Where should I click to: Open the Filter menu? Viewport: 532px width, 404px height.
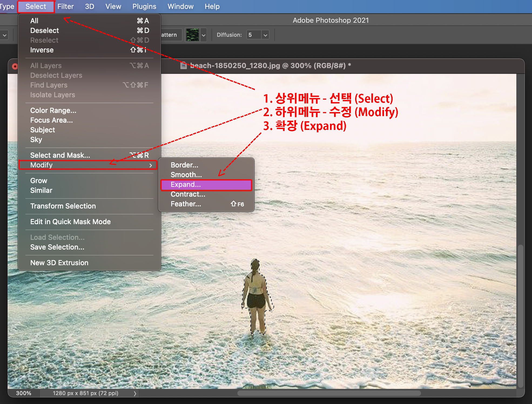click(65, 6)
